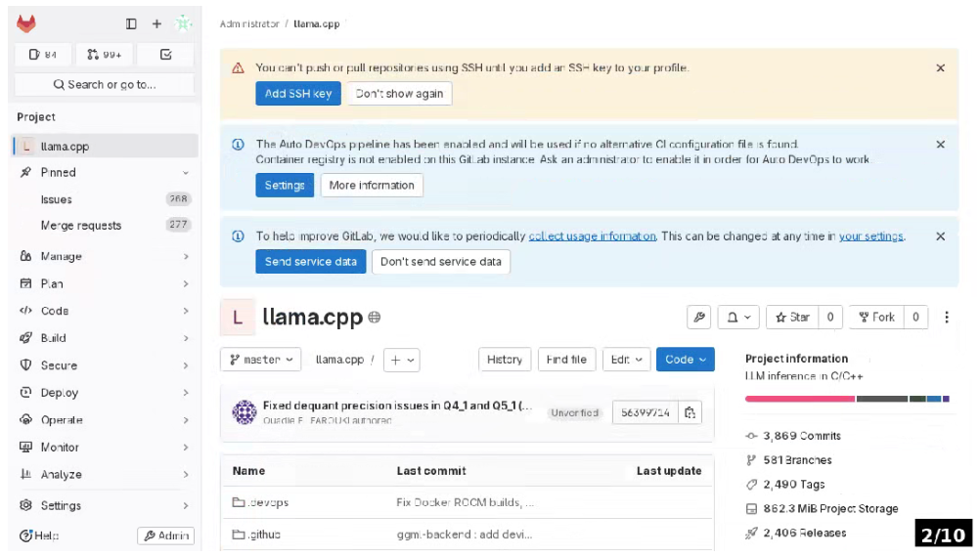980x557 pixels.
Task: Open the notification bell dropdown
Action: point(738,318)
